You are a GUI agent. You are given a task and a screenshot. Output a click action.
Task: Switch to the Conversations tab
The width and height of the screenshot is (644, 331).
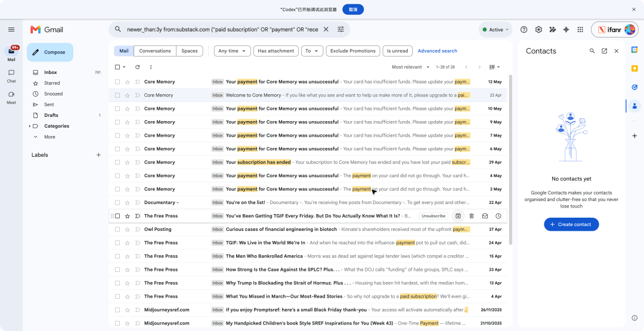click(x=155, y=51)
